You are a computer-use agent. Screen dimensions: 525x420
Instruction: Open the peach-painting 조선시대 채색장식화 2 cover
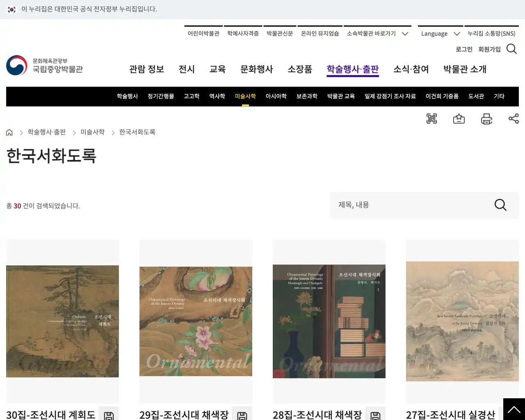pos(196,321)
